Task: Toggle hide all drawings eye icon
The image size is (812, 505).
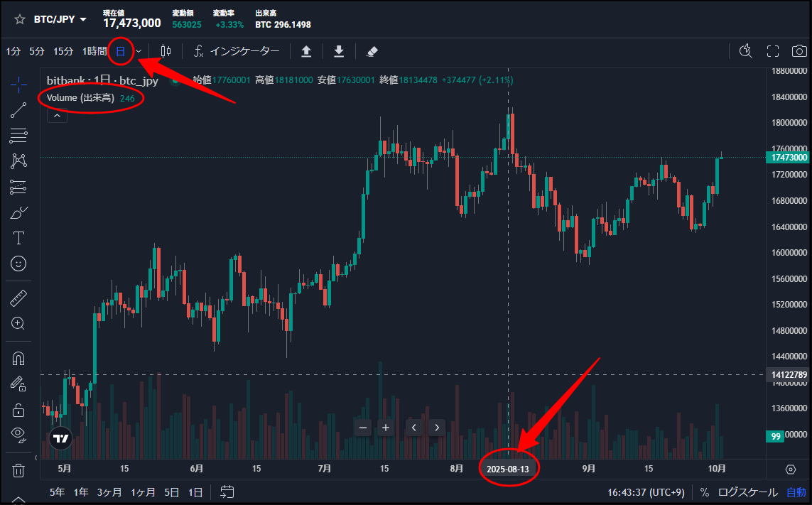Action: coord(19,434)
